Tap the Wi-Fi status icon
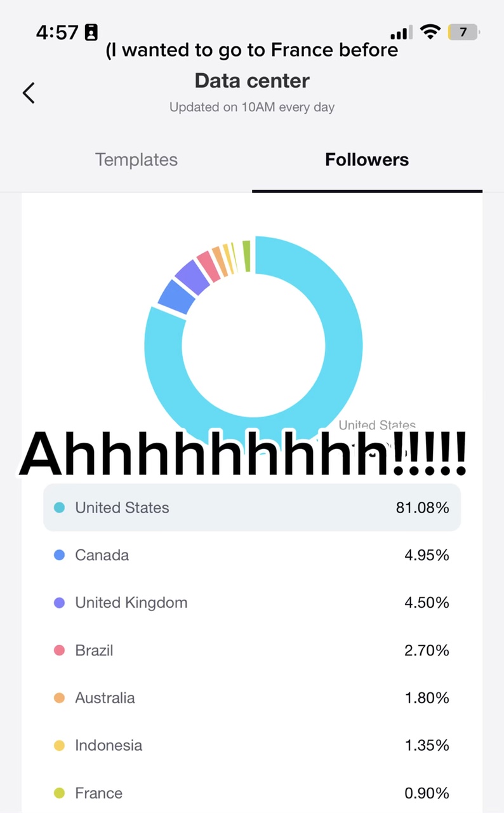This screenshot has width=504, height=813. click(x=431, y=32)
